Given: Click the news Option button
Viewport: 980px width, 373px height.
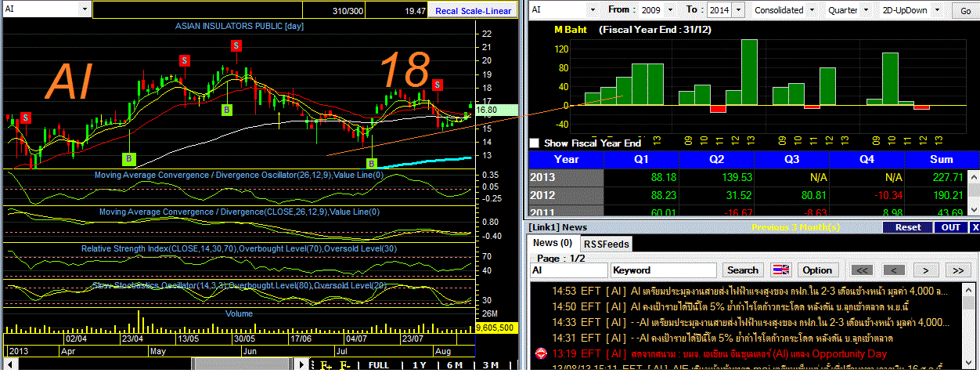Looking at the screenshot, I should [x=817, y=270].
